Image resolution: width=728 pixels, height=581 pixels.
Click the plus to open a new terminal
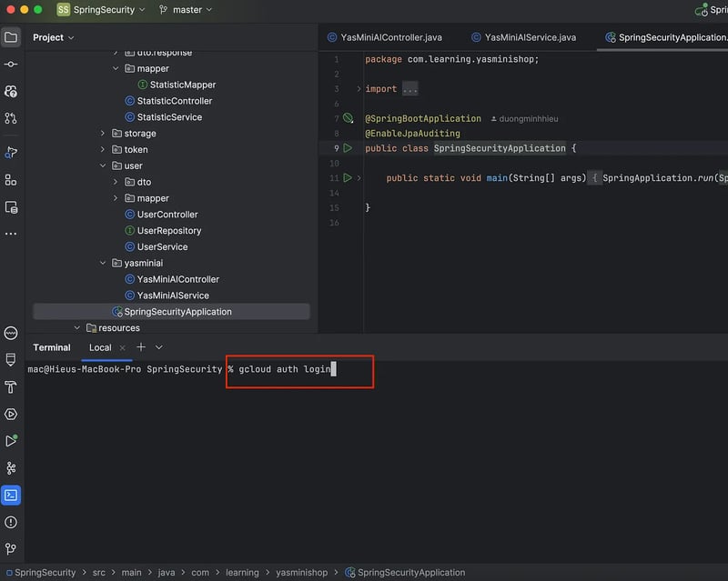pyautogui.click(x=141, y=347)
